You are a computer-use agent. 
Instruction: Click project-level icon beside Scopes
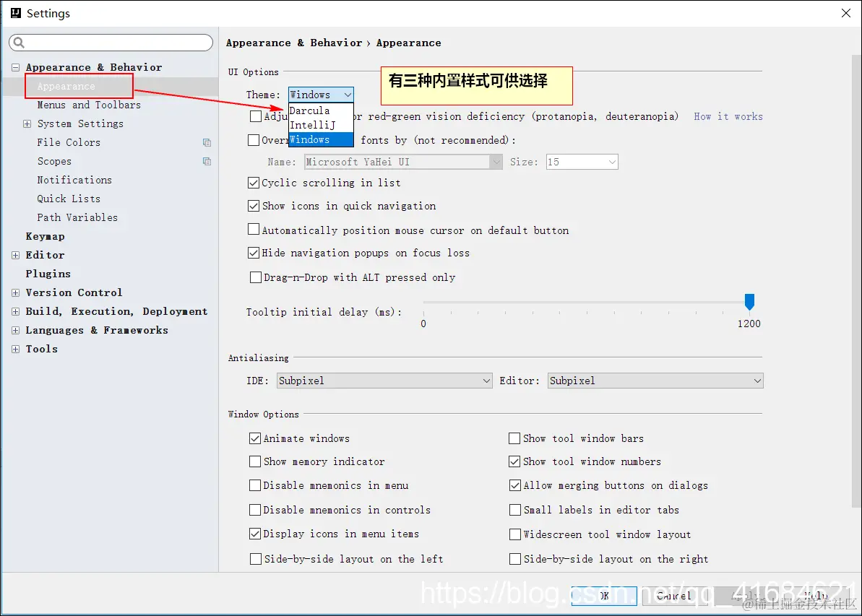[x=207, y=161]
